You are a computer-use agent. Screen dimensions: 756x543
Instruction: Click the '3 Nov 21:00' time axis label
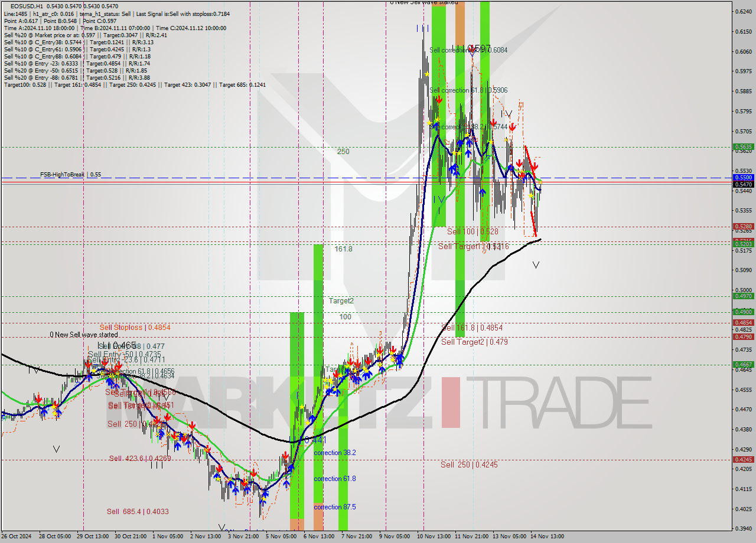point(244,537)
